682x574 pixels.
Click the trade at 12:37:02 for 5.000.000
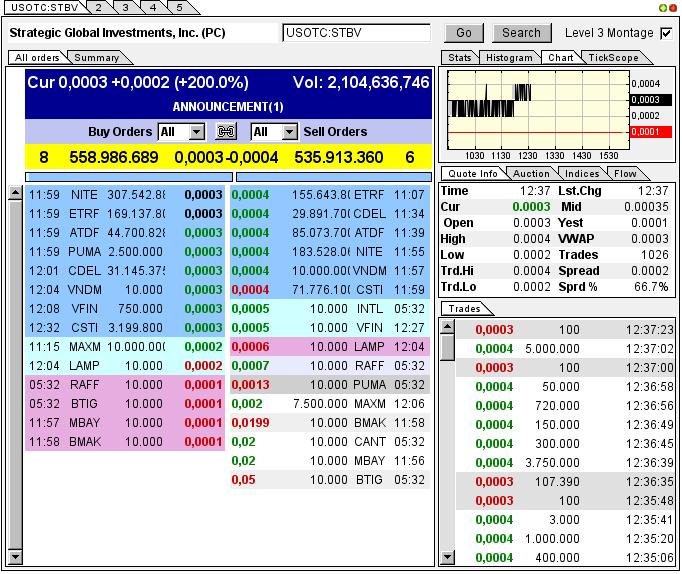point(565,349)
